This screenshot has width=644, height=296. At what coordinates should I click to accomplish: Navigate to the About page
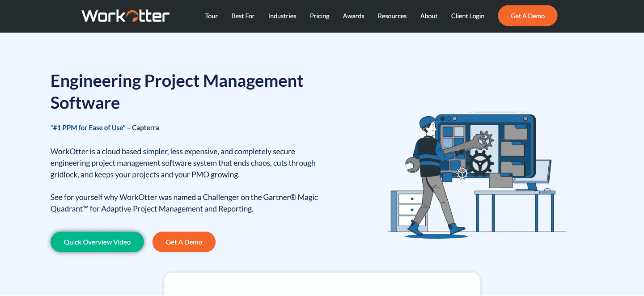[428, 16]
